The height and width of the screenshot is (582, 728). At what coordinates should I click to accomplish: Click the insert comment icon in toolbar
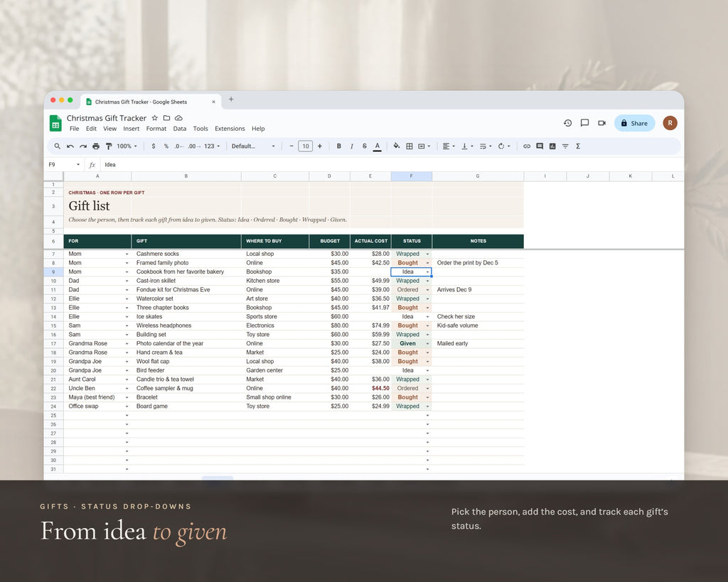click(x=540, y=146)
